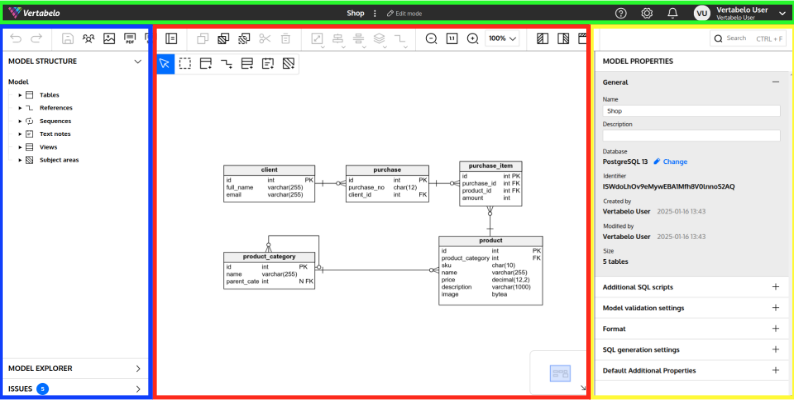Expand Model validation settings section
The width and height of the screenshot is (794, 400).
(775, 308)
